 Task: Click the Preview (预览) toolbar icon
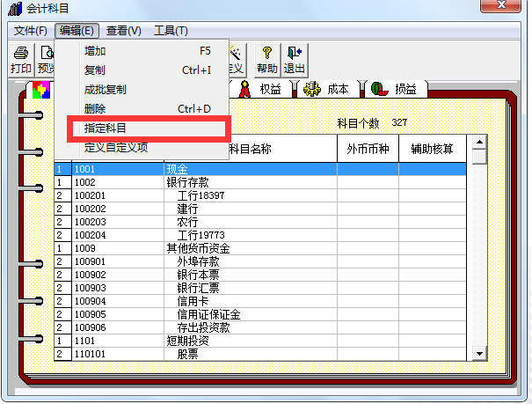click(47, 54)
